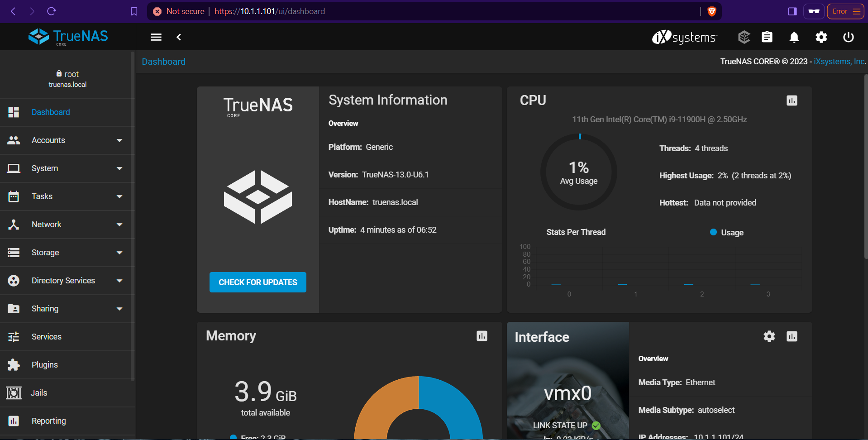Follow the iXsystems, Inc. link
The height and width of the screenshot is (440, 868).
[839, 62]
